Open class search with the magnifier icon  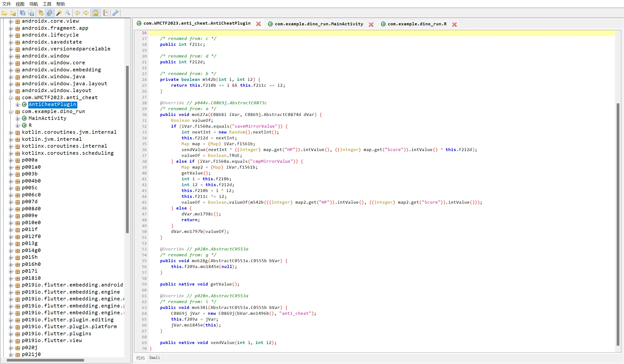pyautogui.click(x=67, y=13)
